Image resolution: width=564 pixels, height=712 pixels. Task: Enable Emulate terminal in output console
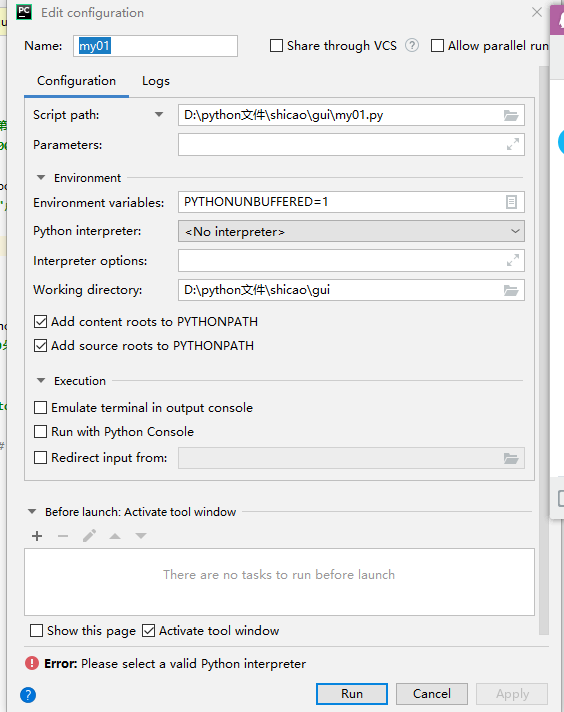(40, 408)
